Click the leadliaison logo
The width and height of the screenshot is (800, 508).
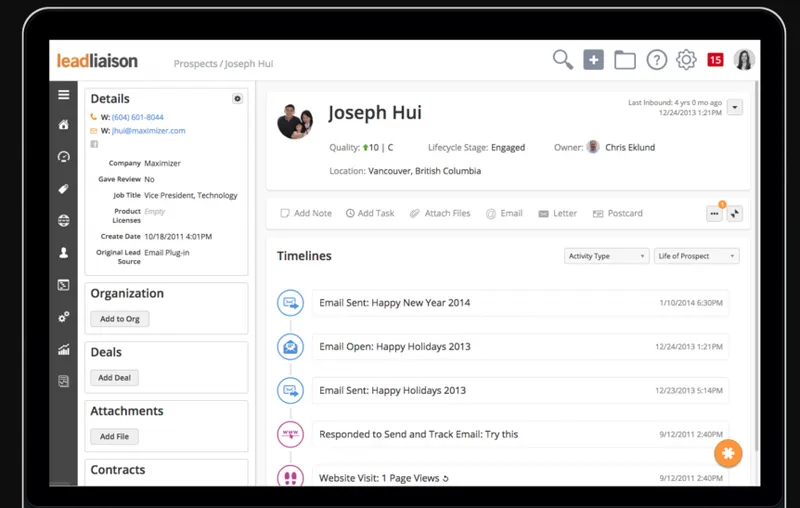click(x=97, y=61)
